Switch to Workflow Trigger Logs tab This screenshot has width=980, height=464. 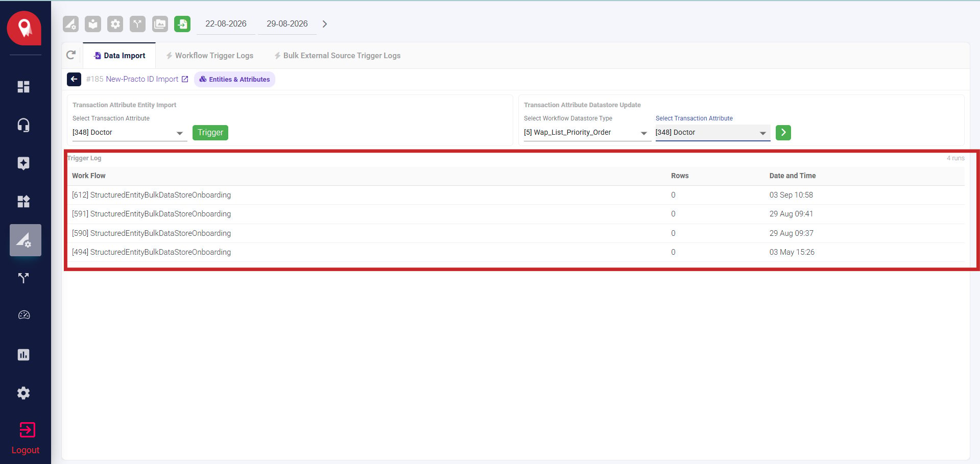pyautogui.click(x=209, y=56)
